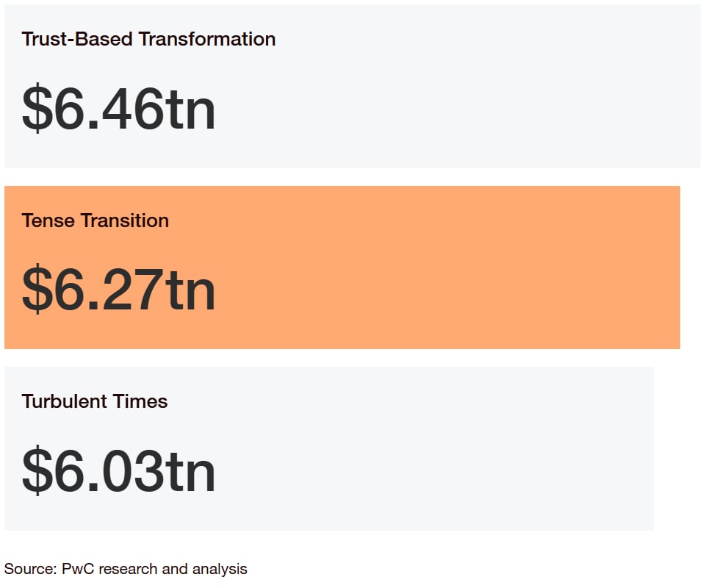Image resolution: width=706 pixels, height=588 pixels.
Task: Click the dollar sign in $6.46tn
Action: click(x=37, y=109)
